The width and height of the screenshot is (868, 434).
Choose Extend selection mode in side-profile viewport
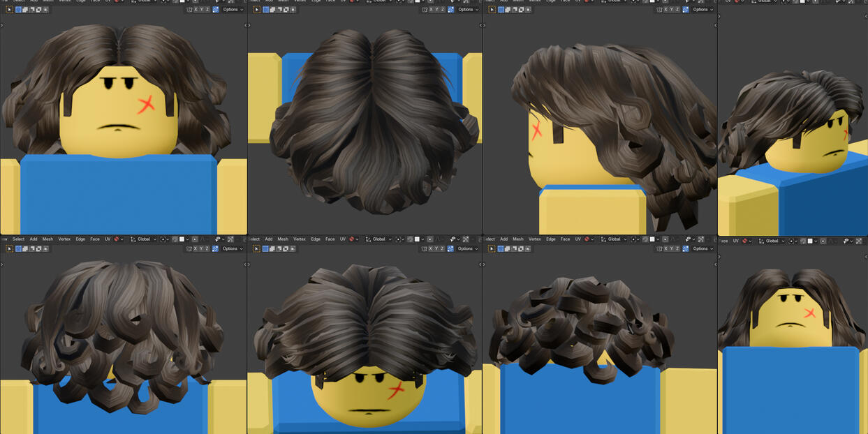point(508,10)
